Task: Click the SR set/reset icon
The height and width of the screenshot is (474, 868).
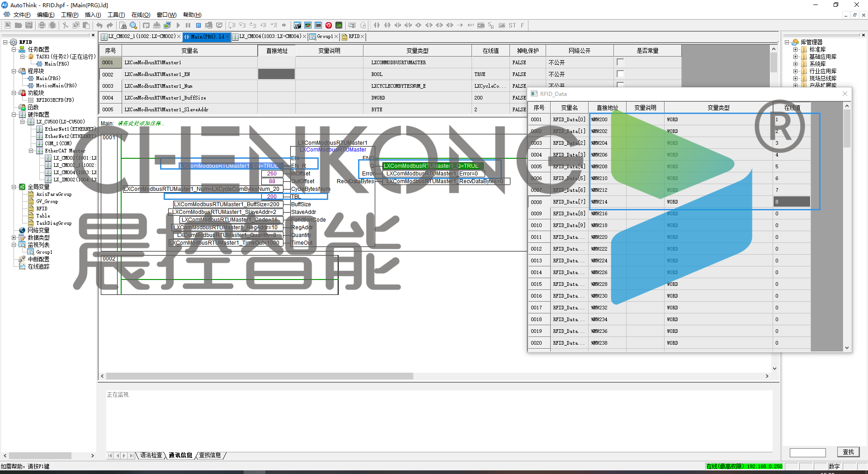Action: [x=491, y=25]
